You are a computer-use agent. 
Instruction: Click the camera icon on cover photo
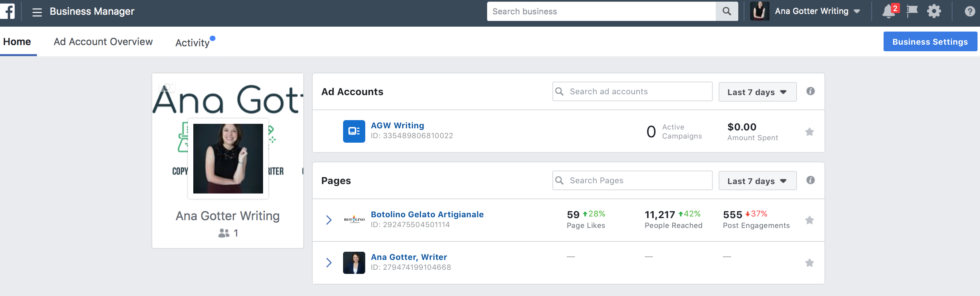coord(167,87)
